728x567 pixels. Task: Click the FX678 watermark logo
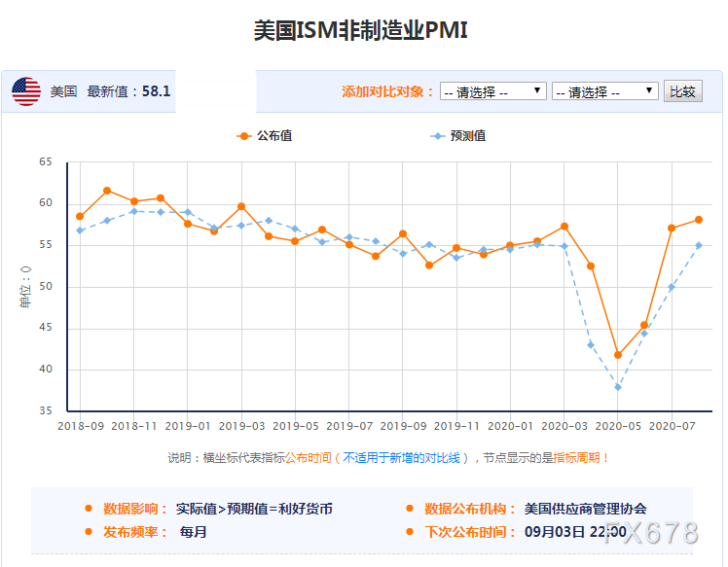651,533
